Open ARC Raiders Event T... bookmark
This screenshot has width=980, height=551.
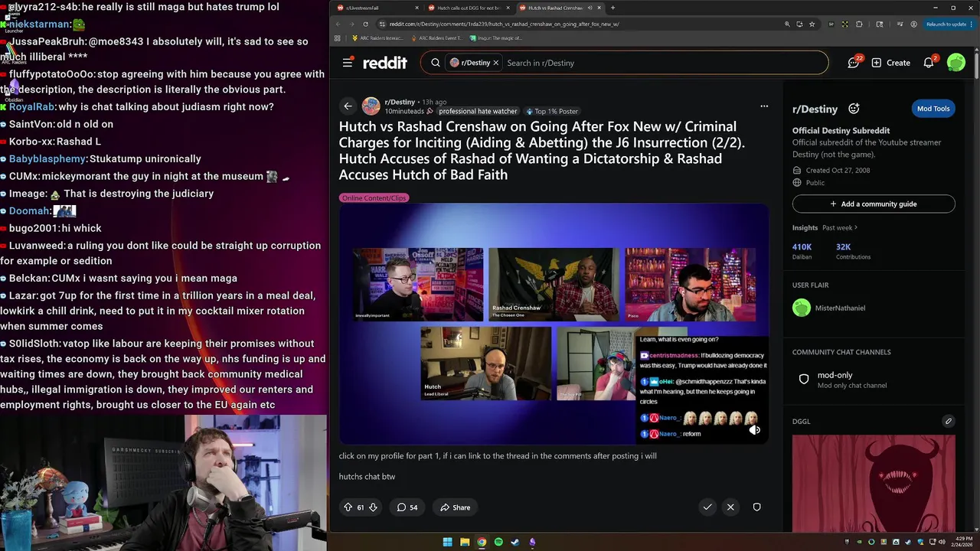click(x=437, y=37)
